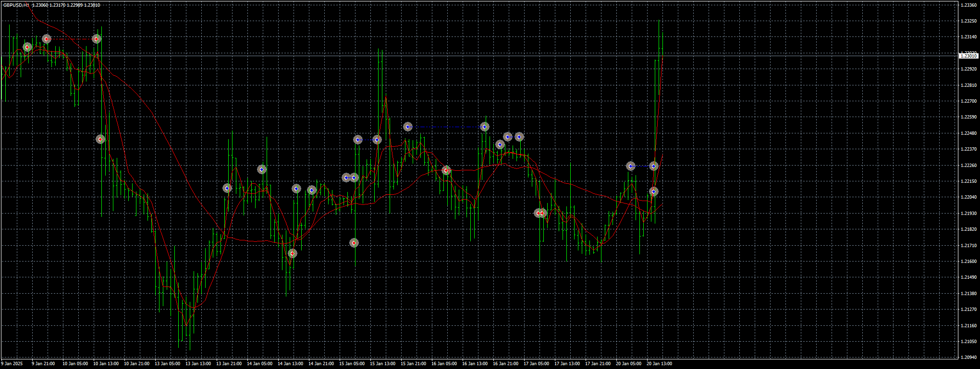Click price axis label 1.21820
This screenshot has width=980, height=369.
pos(968,229)
